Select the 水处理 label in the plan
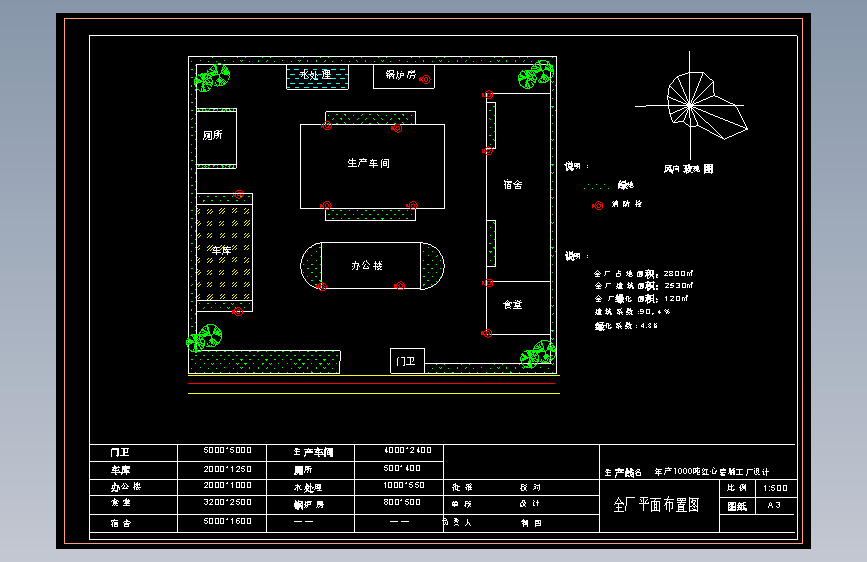The width and height of the screenshot is (867, 562). [x=316, y=74]
